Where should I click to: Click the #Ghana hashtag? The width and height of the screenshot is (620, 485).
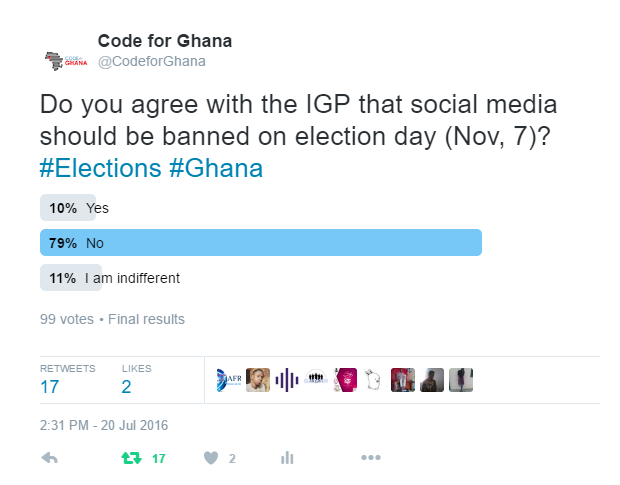tap(216, 168)
